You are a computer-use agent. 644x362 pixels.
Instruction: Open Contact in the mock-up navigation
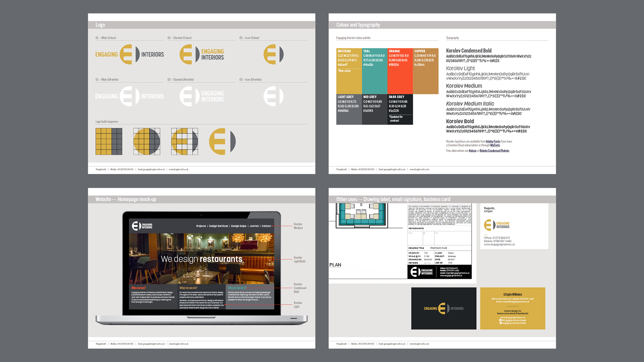[x=266, y=226]
